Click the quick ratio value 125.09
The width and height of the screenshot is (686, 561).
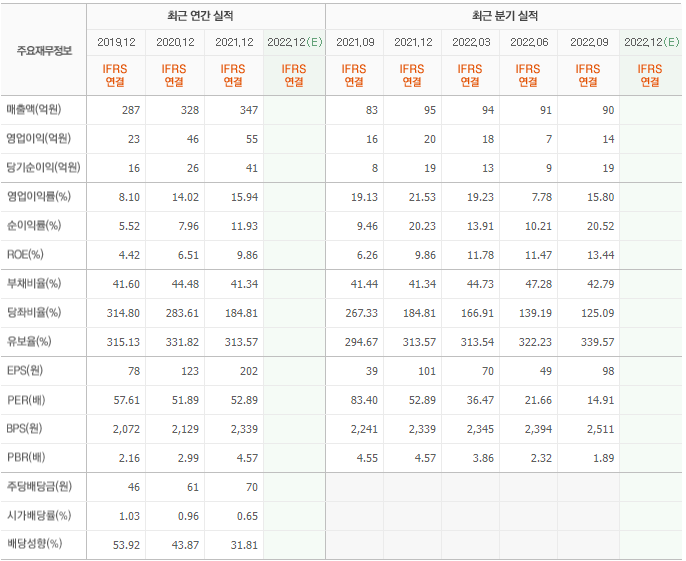pos(597,313)
